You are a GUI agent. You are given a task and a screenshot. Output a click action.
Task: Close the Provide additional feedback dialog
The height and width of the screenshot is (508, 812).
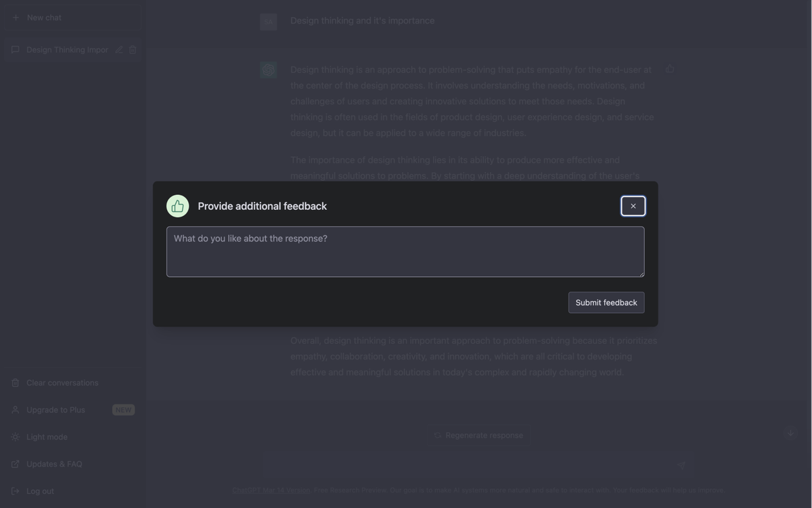pos(633,205)
